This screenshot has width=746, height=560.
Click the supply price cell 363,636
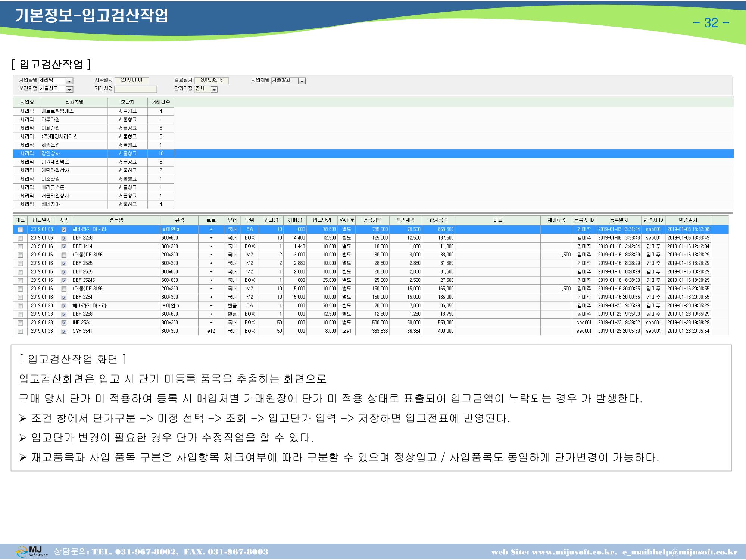coord(372,331)
